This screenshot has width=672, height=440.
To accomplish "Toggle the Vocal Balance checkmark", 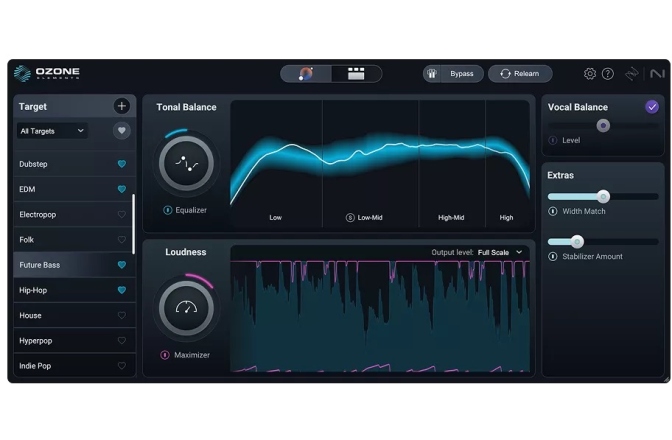I will point(652,107).
